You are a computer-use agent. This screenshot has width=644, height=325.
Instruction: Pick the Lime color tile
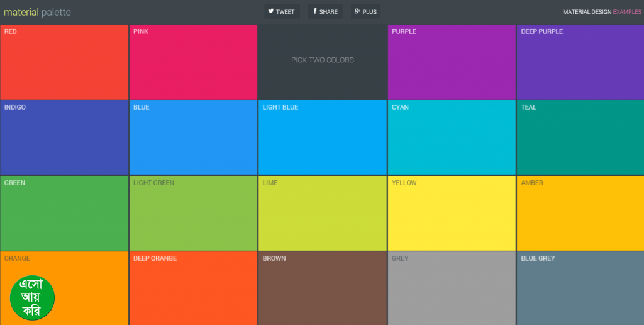pos(323,213)
